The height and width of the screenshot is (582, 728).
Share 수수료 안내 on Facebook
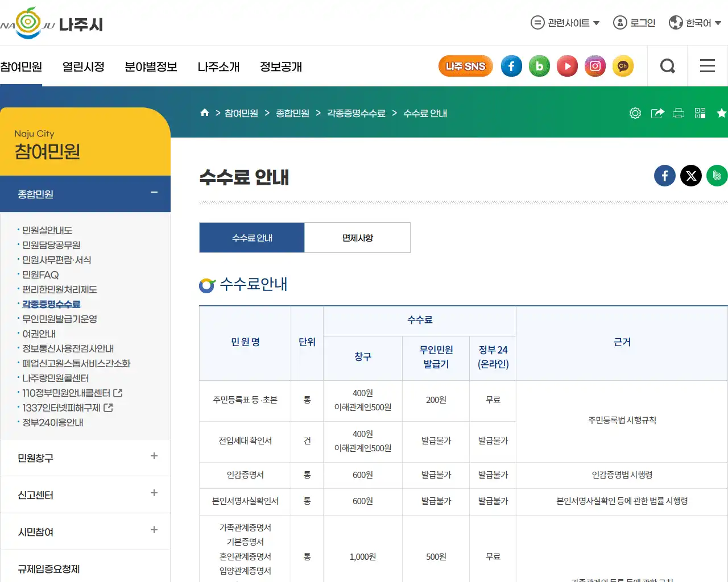point(665,176)
